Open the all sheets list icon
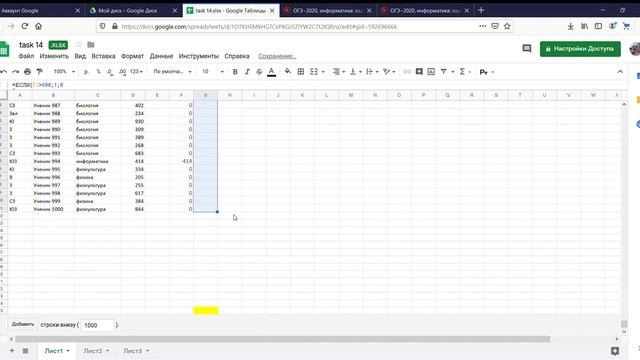The image size is (640, 360). pyautogui.click(x=25, y=351)
